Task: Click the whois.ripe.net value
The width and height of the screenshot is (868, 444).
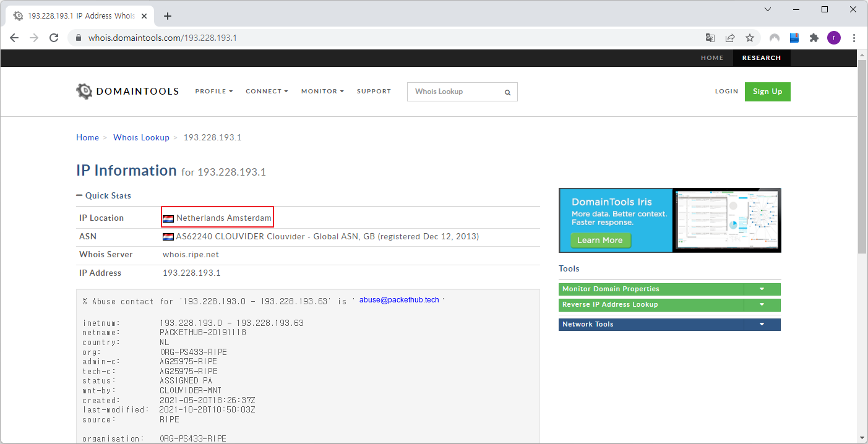Action: pyautogui.click(x=191, y=255)
